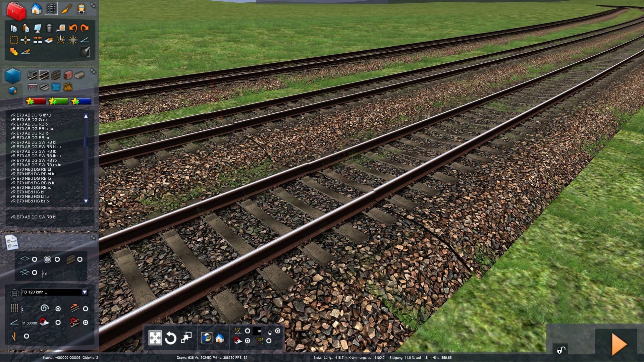This screenshot has height=362, width=644.
Task: Select the tape measure tool
Action: click(x=61, y=28)
